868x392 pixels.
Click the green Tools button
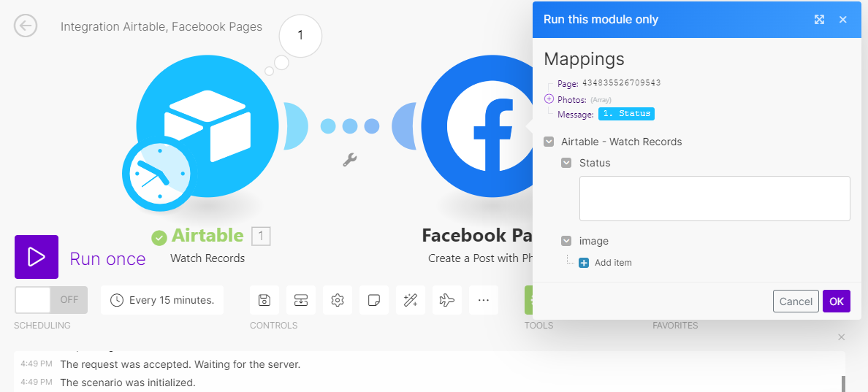[529, 300]
